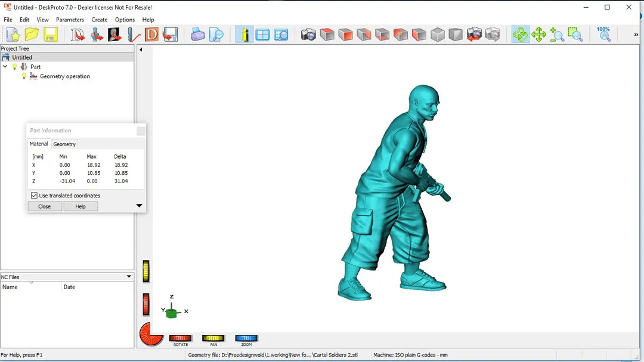
Task: Save project using the yellow floppy disk icon
Action: click(x=51, y=35)
